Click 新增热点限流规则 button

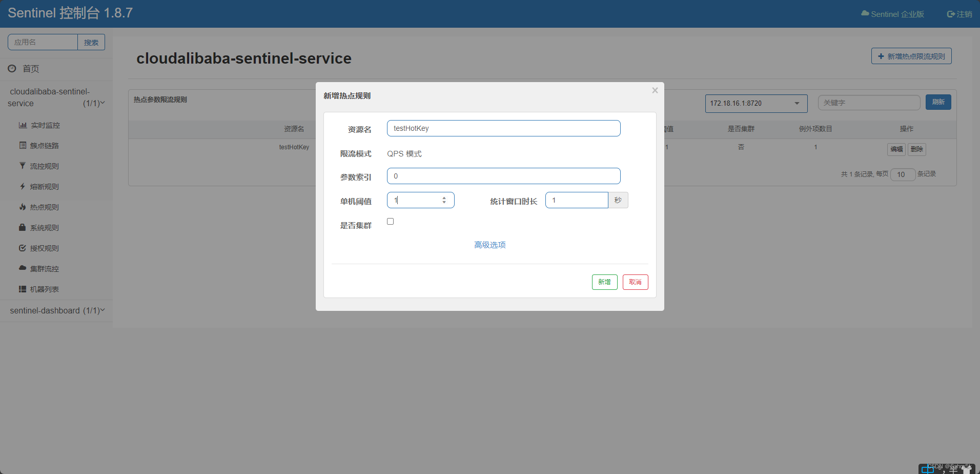click(x=911, y=56)
